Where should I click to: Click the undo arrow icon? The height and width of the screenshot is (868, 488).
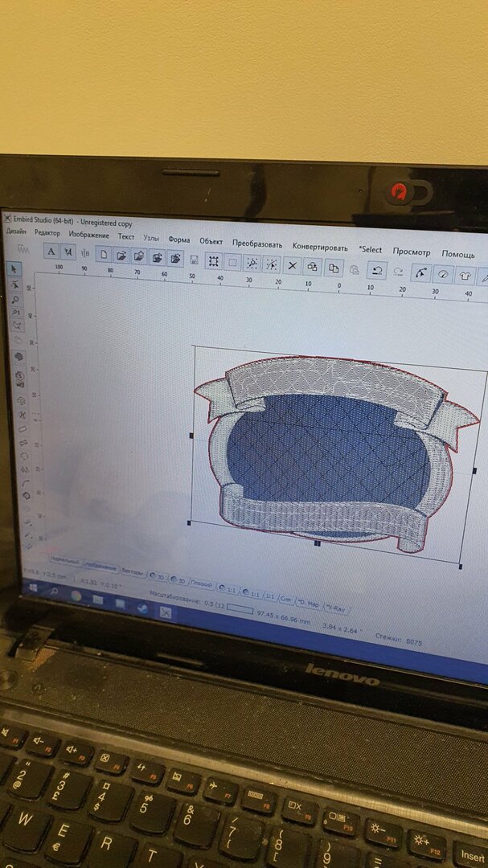point(377,270)
